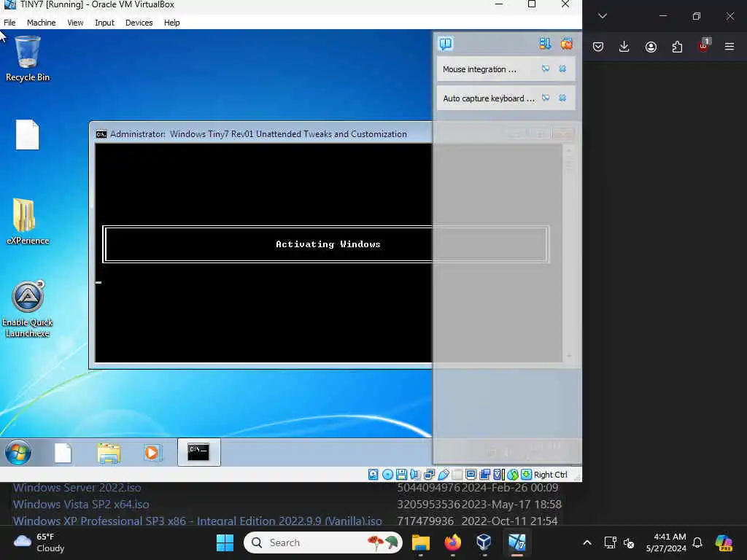Open the notification bell in system tray

tap(697, 542)
